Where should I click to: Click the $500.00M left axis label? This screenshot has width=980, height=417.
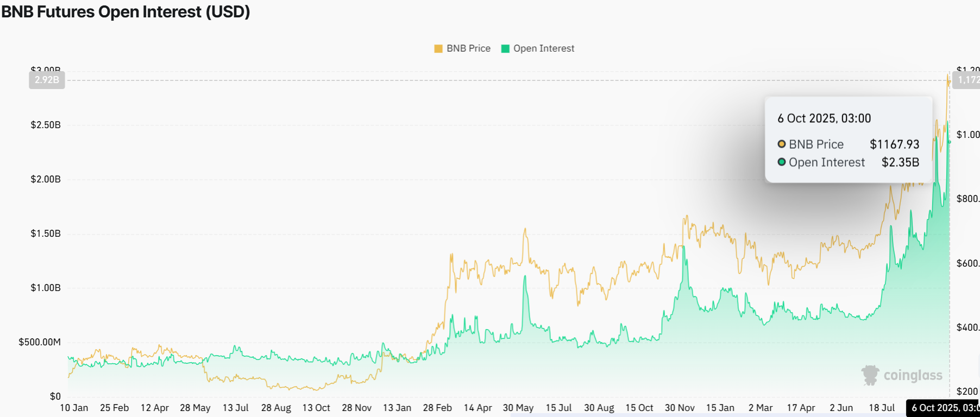40,342
